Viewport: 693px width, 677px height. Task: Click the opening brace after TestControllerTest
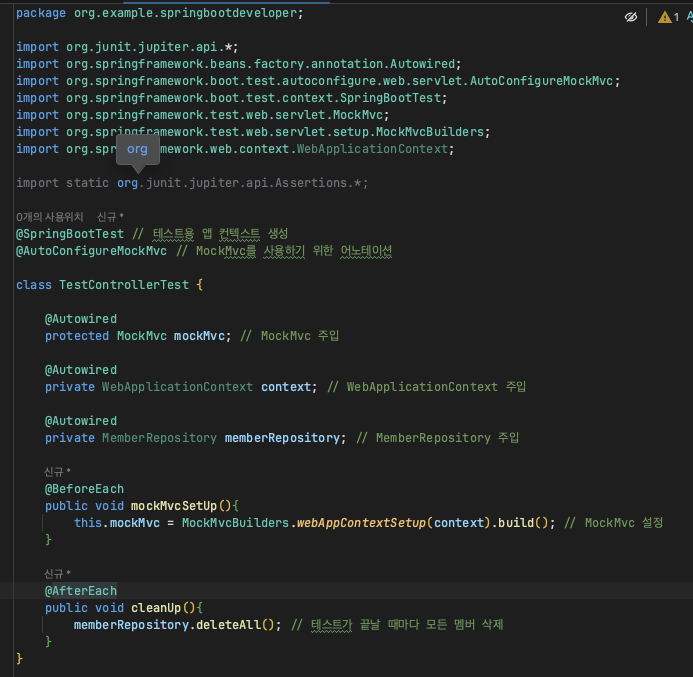click(x=199, y=285)
